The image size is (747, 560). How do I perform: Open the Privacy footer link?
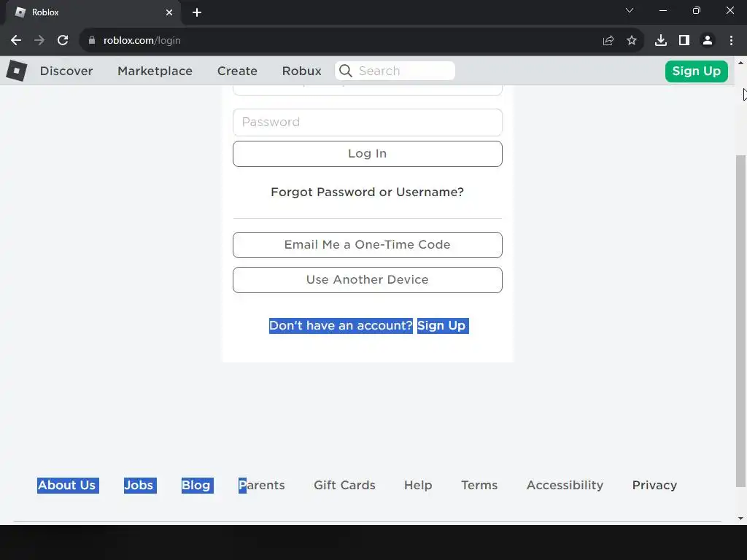[654, 485]
